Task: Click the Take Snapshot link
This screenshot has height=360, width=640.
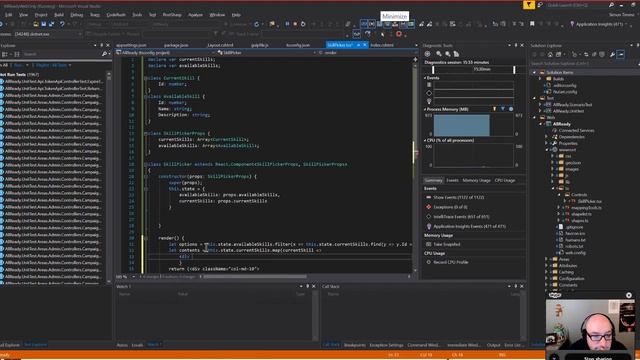Action: [x=447, y=244]
